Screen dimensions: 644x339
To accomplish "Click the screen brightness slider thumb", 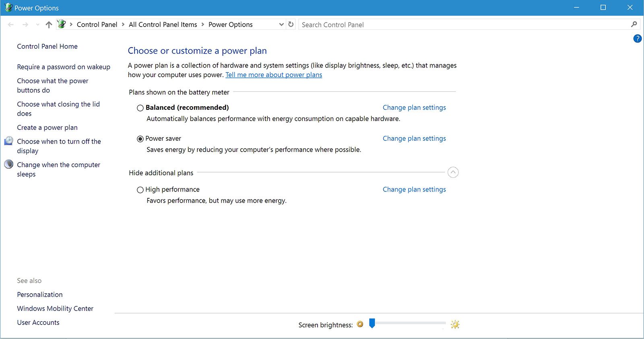I will pos(372,323).
